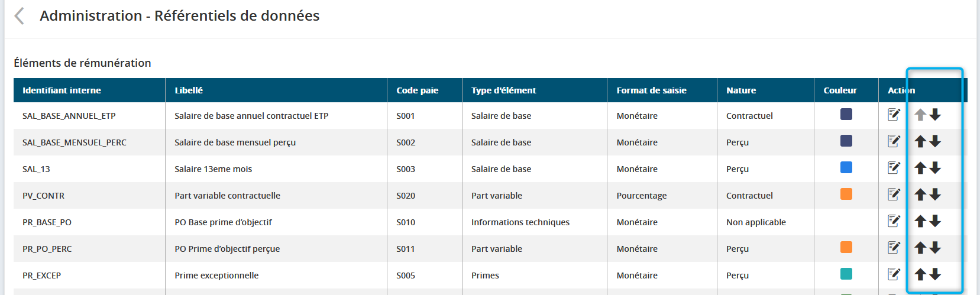
Task: Move PR_BASE_PO row down
Action: point(935,221)
